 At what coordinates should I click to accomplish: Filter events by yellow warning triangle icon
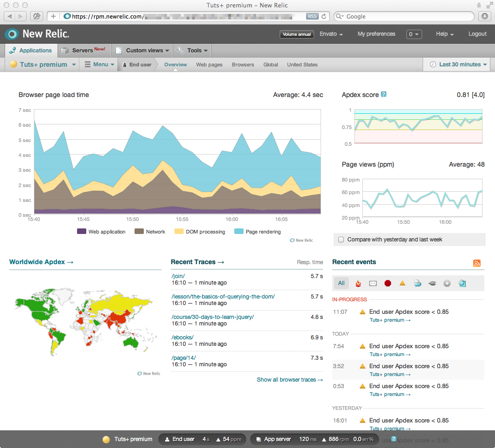[403, 283]
